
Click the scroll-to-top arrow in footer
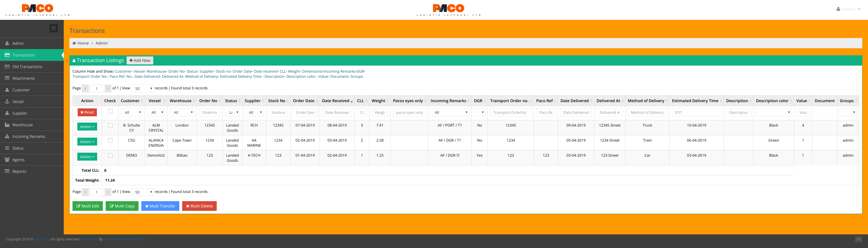[858, 239]
